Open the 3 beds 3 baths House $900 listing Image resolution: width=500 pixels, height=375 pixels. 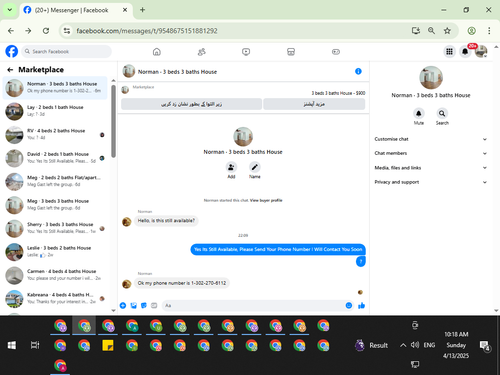pos(338,93)
